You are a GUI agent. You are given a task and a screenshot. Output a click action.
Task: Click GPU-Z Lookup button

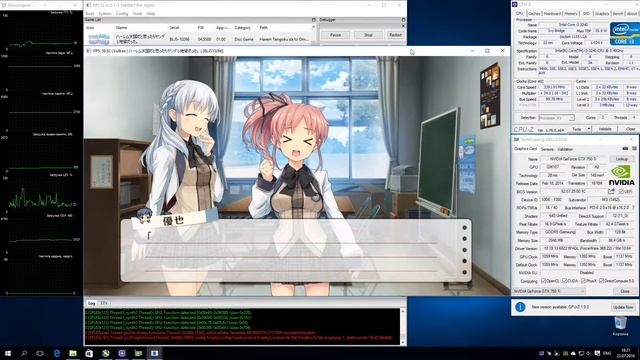point(622,159)
